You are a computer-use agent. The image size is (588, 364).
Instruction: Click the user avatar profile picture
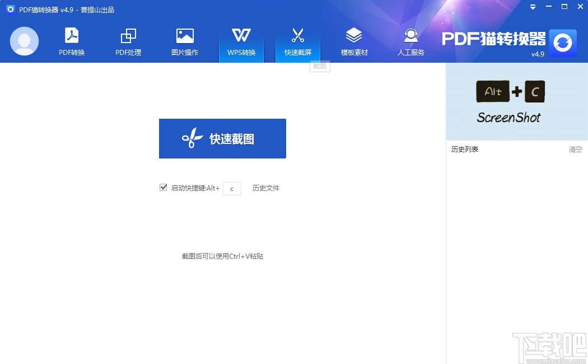pos(25,41)
